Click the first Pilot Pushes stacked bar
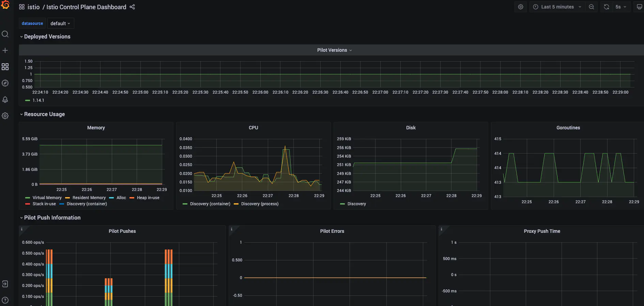 click(49, 277)
